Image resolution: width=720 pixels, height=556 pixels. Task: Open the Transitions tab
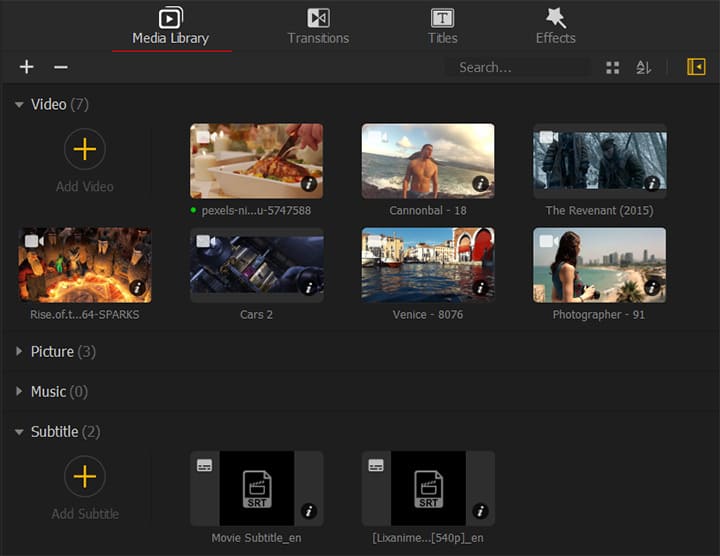(x=318, y=27)
